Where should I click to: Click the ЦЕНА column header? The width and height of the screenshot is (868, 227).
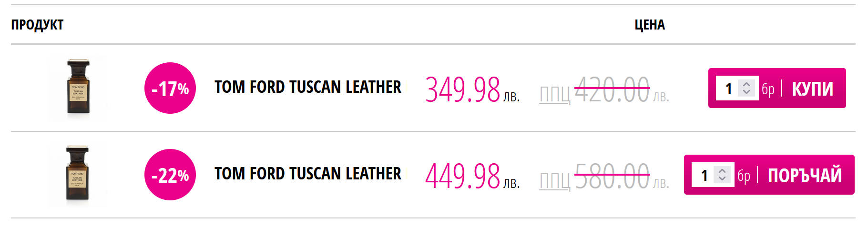click(649, 25)
